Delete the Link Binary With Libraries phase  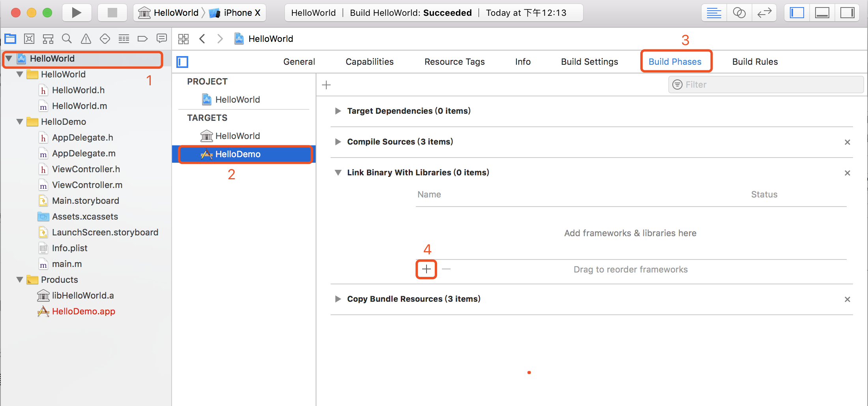[847, 173]
